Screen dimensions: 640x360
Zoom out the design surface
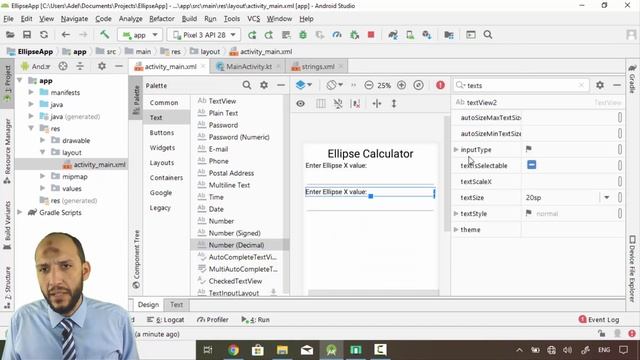(369, 85)
